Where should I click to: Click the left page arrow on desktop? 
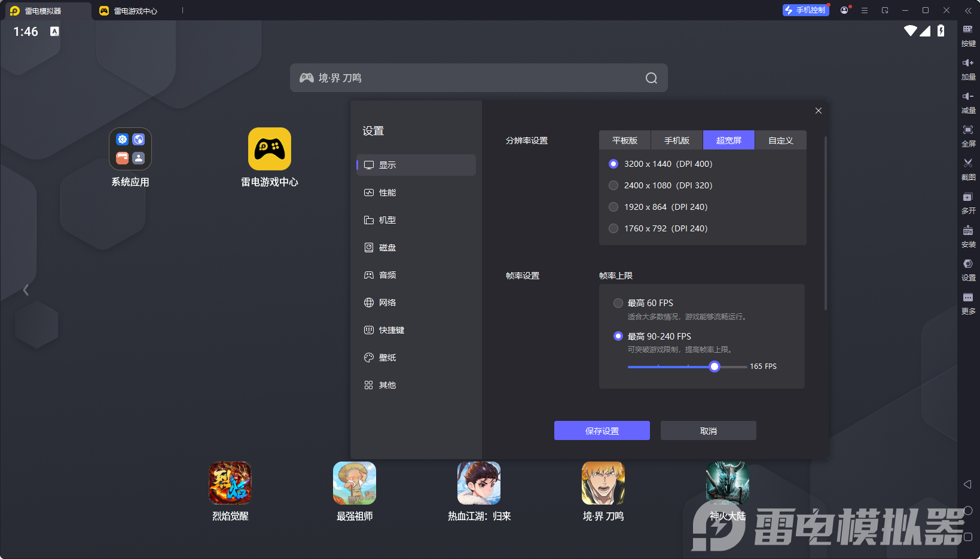pyautogui.click(x=26, y=290)
